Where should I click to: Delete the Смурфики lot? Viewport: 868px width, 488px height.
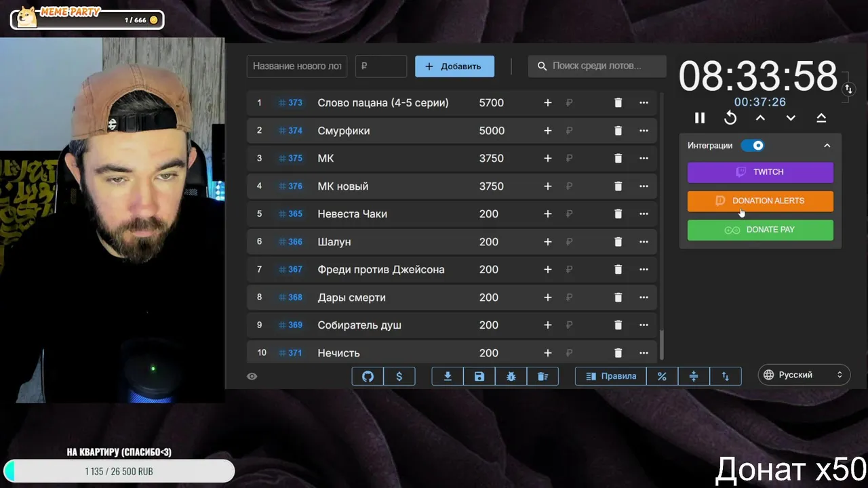[618, 131]
